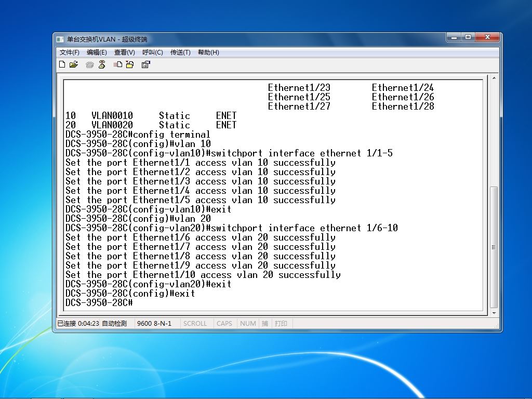532x399 pixels.
Task: Click the Ethernet1/23 text
Action: tap(299, 87)
